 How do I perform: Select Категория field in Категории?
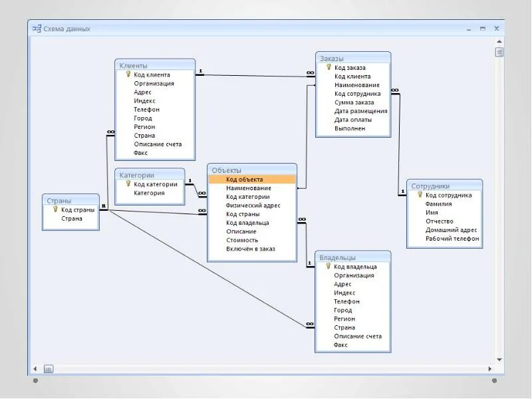coord(150,193)
